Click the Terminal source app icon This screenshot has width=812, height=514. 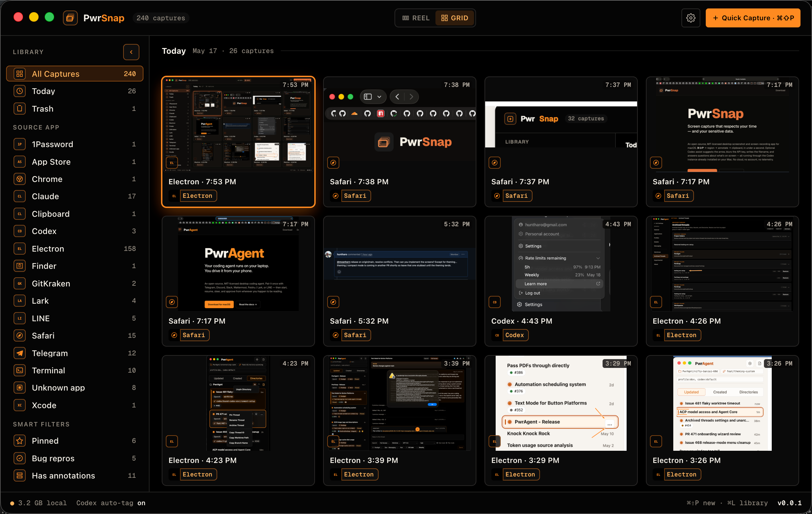point(20,370)
